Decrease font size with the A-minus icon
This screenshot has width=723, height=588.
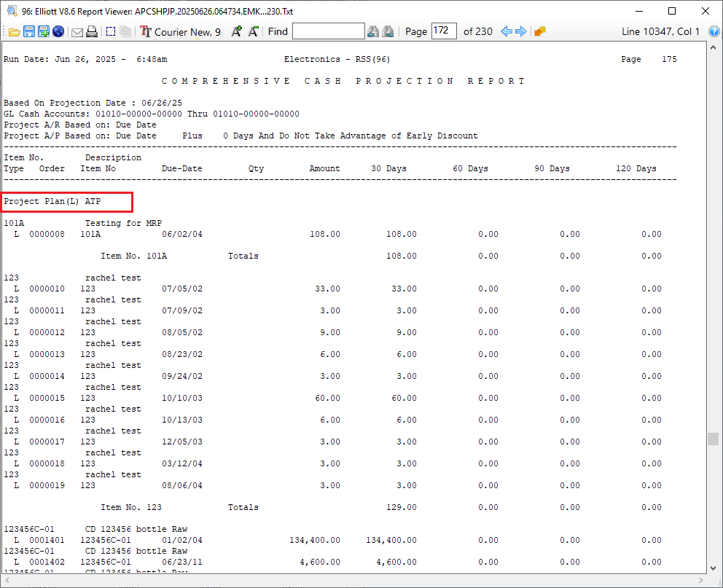pyautogui.click(x=253, y=31)
